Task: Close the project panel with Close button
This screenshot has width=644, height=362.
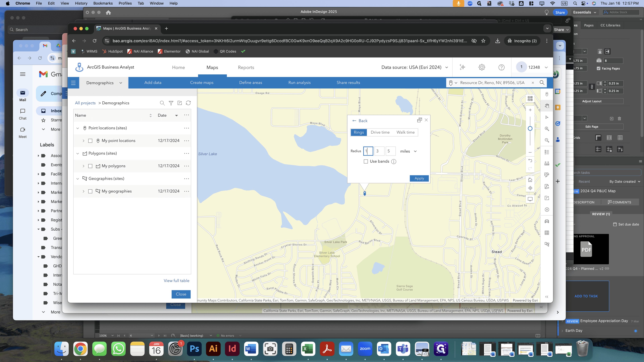Action: click(181, 294)
